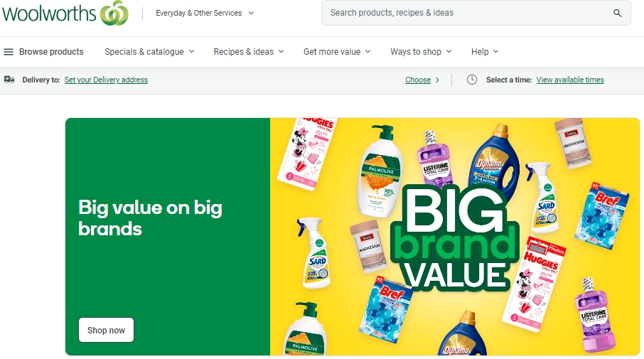
Task: Expand Specials & catalogue menu
Action: pyautogui.click(x=149, y=52)
